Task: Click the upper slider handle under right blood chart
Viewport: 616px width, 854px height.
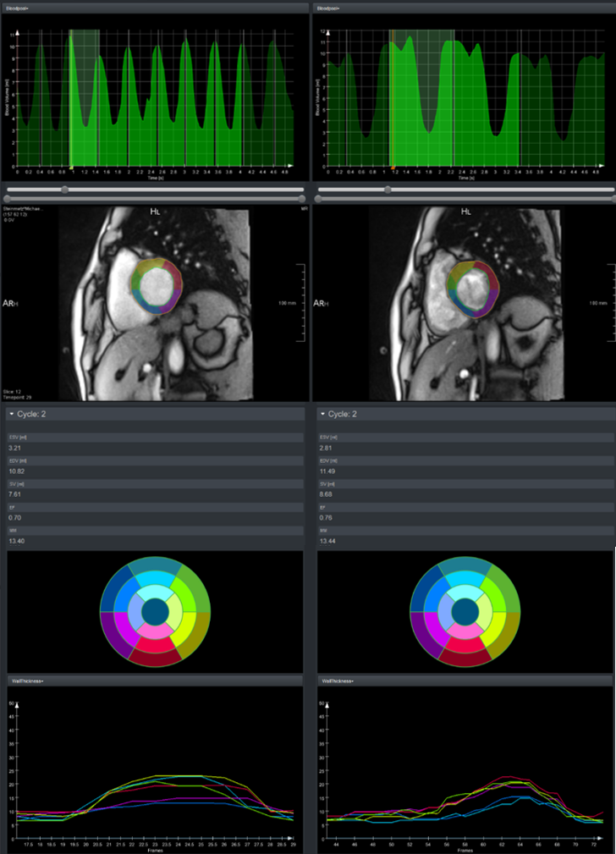Action: (388, 190)
